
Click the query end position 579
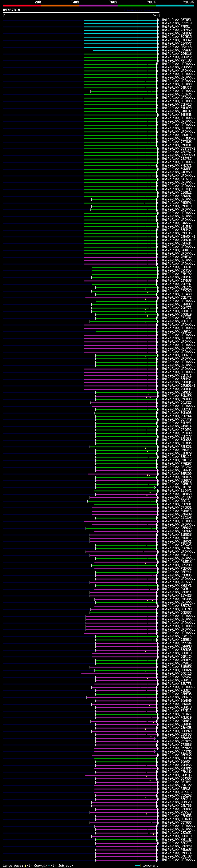[155, 15]
